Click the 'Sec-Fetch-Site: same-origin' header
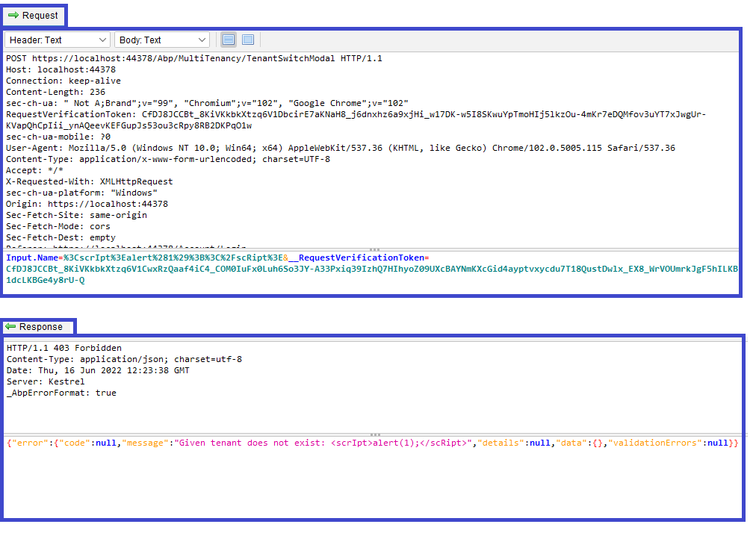This screenshot has width=756, height=533. [x=76, y=215]
